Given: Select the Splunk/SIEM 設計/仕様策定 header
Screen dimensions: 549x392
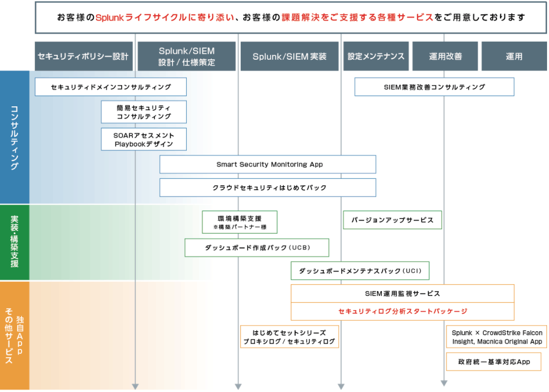Looking at the screenshot, I should coord(187,56).
